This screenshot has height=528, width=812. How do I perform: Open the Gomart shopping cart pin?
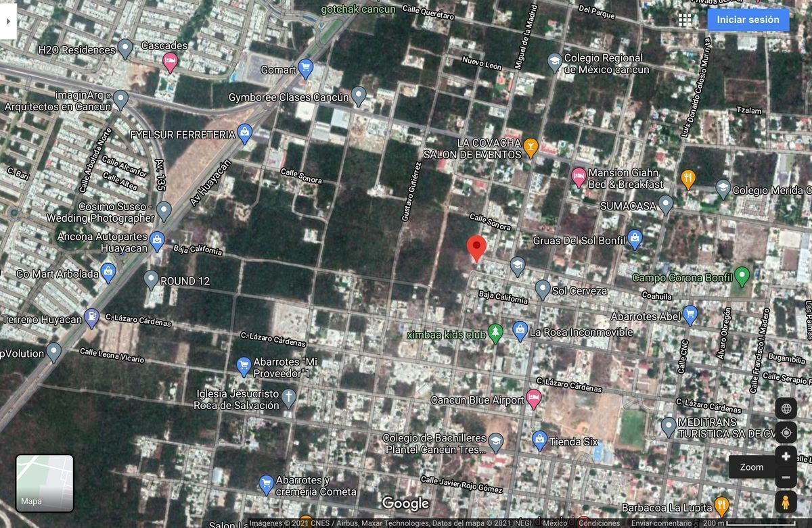[306, 68]
